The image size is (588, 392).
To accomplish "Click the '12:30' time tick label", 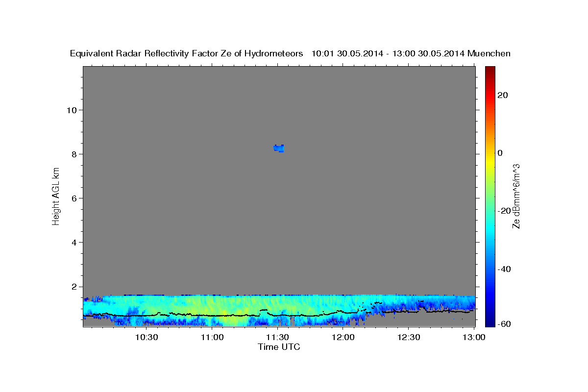I will coord(409,337).
